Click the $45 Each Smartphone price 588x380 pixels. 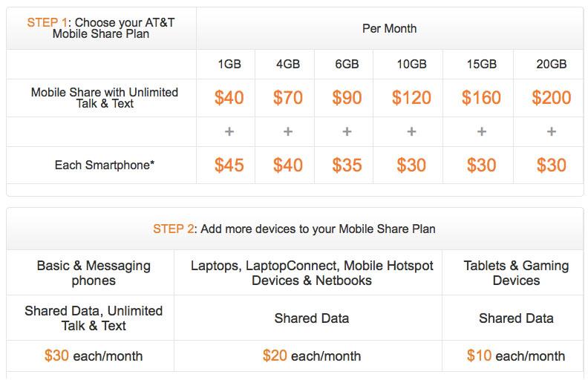pos(229,166)
